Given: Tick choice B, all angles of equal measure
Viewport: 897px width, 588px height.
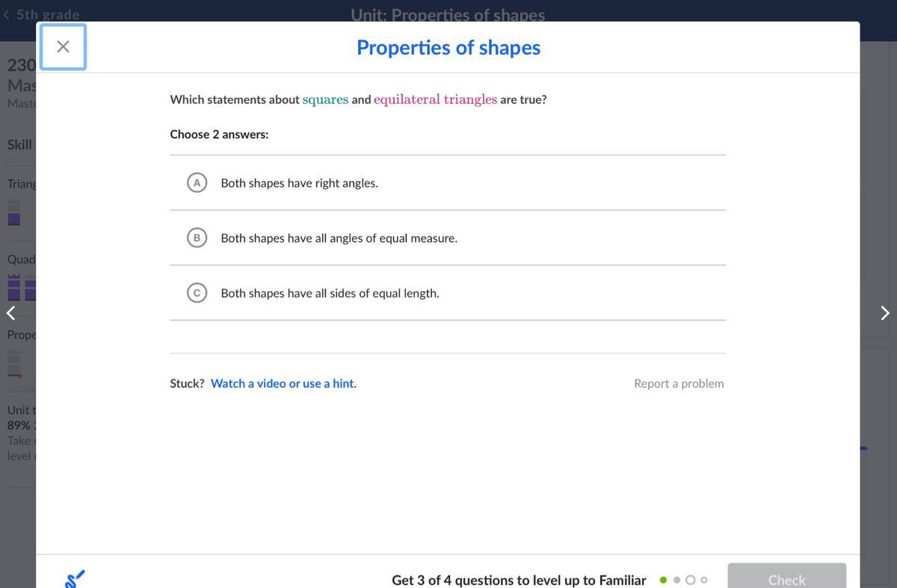Looking at the screenshot, I should click(197, 238).
